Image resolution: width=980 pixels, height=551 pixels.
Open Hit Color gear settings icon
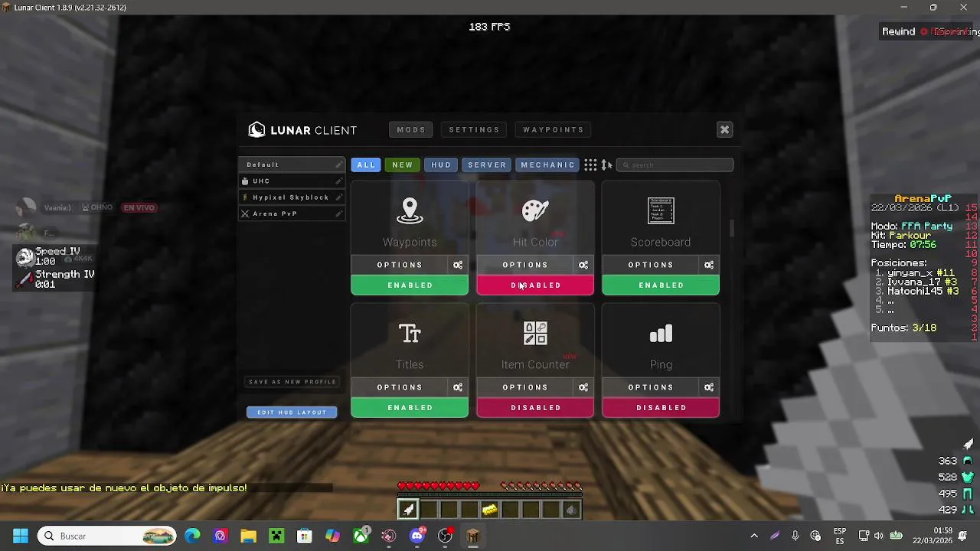point(583,265)
